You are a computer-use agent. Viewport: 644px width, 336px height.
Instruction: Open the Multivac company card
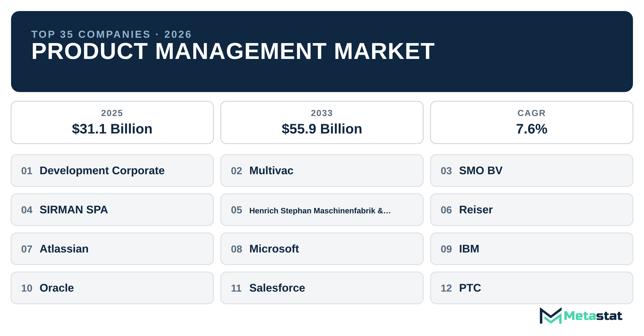[x=322, y=170]
